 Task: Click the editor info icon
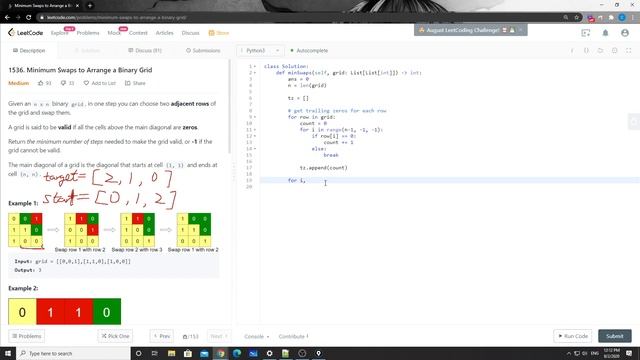572,51
